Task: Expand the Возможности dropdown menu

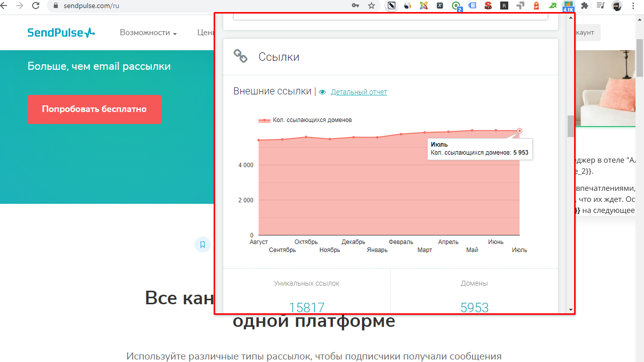Action: [x=148, y=33]
